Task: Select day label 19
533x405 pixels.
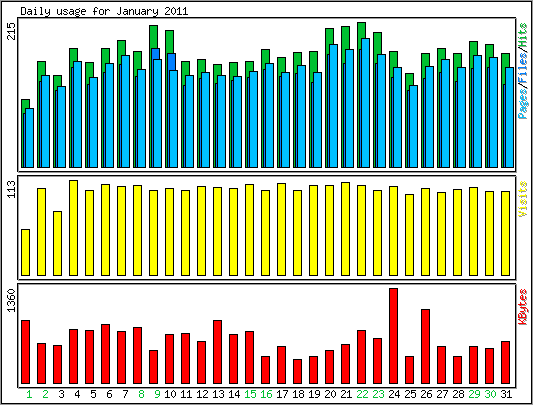Action: 314,394
